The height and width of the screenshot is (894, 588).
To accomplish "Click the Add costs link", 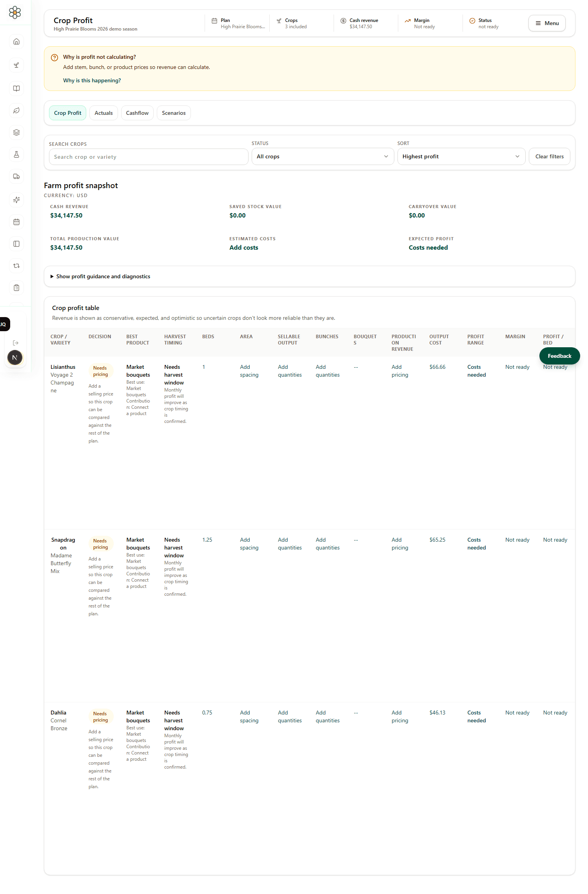I will click(244, 248).
